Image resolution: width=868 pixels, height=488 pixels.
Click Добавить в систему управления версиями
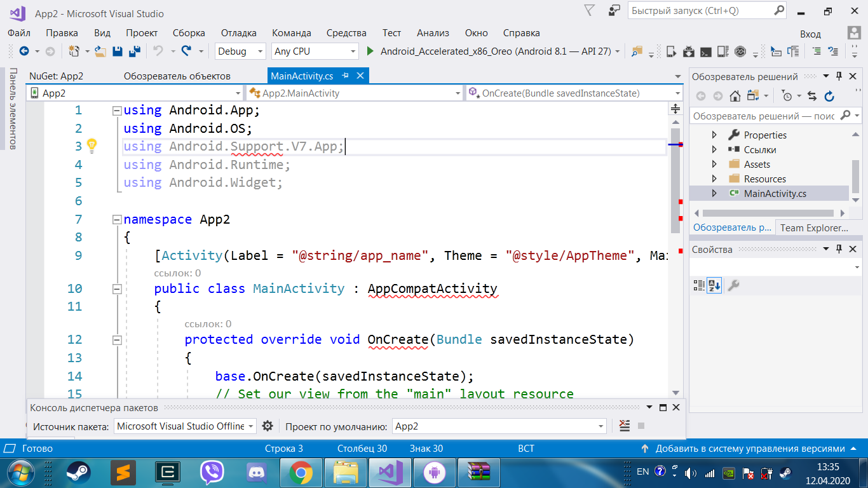750,449
